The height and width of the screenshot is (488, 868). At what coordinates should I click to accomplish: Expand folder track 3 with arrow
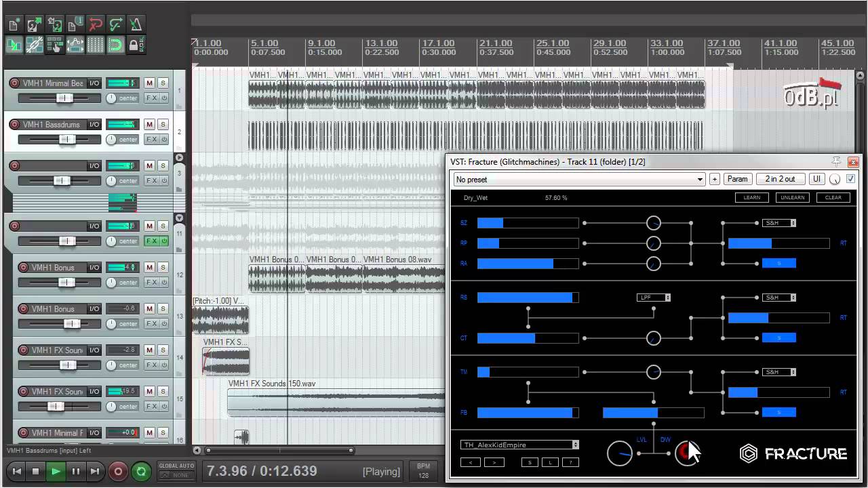[179, 158]
